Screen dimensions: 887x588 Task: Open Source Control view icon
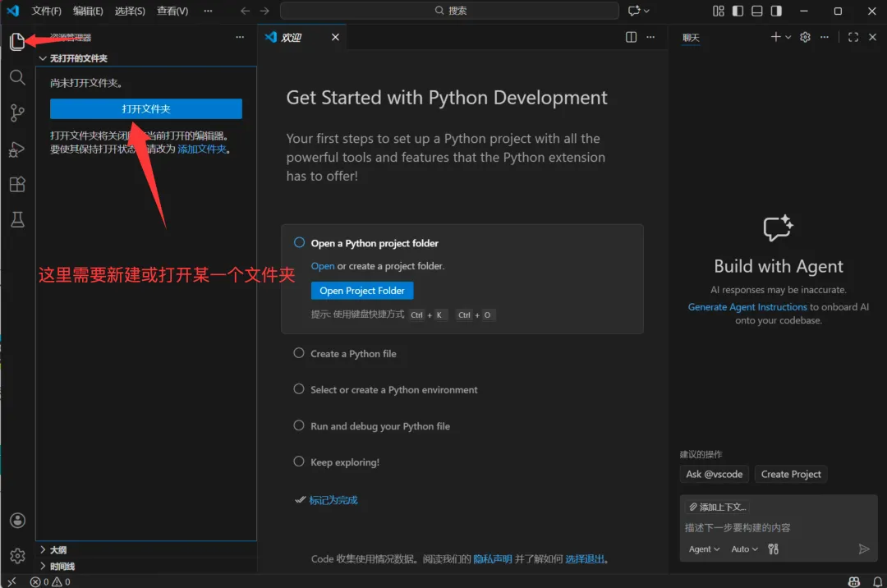(x=17, y=113)
